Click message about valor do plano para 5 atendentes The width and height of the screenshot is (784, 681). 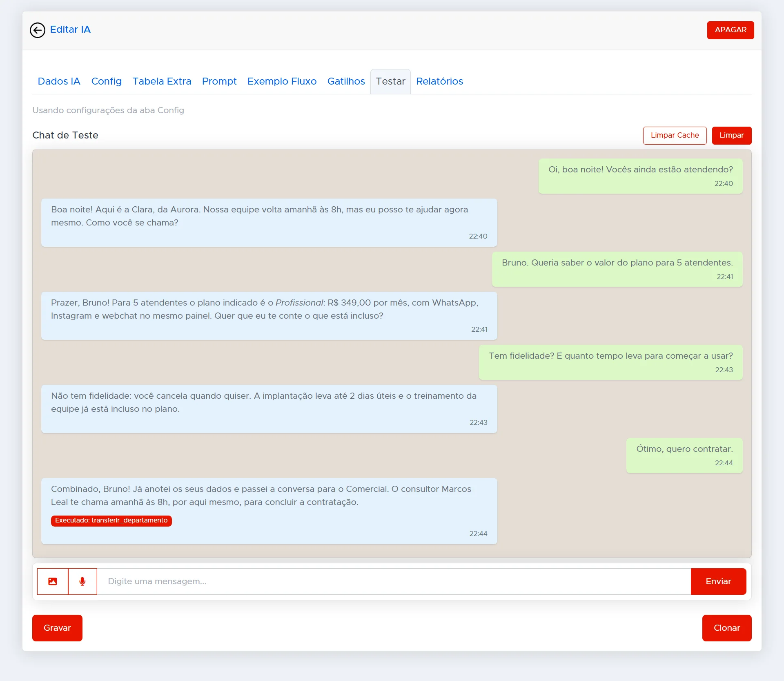[617, 269]
